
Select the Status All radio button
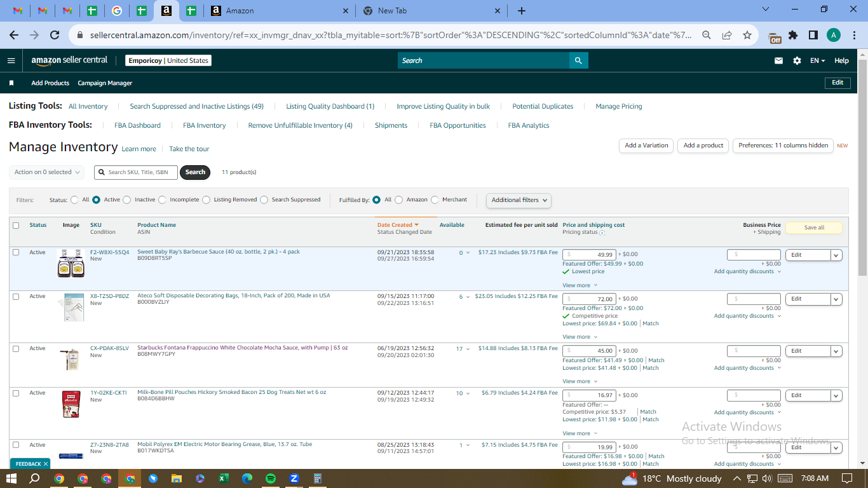tap(75, 200)
